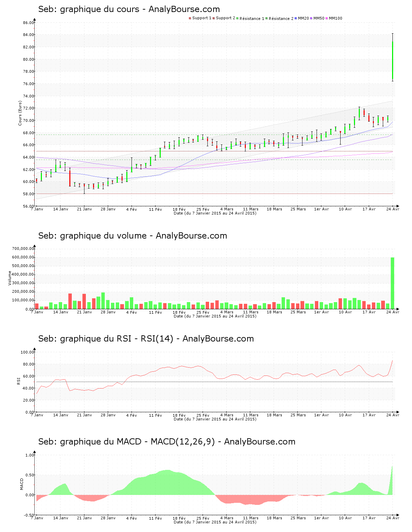Click the '-0.50' MACD axis label
The width and height of the screenshot is (412, 532).
tap(29, 515)
